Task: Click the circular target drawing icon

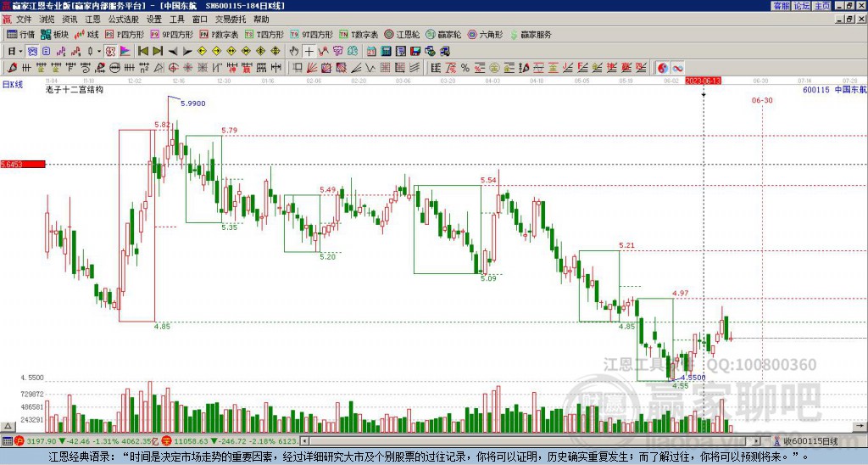Action: point(173,68)
